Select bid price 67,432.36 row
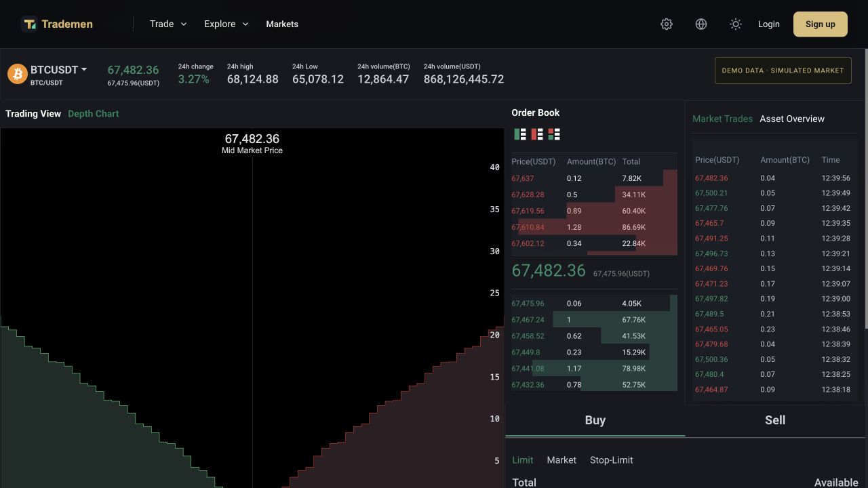The image size is (868, 488). point(594,385)
